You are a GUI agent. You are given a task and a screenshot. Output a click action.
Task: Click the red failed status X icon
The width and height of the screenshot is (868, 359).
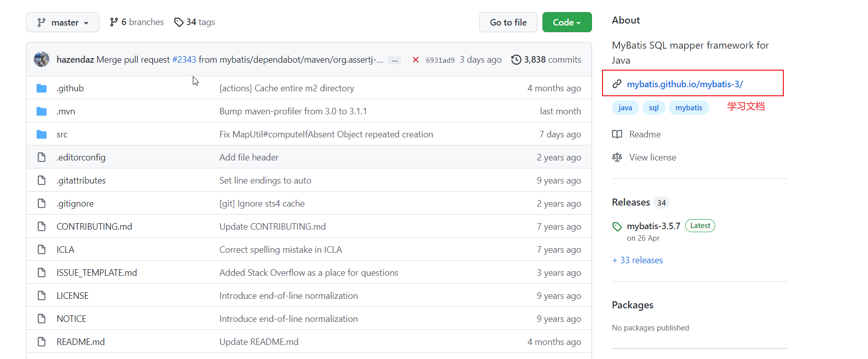coord(416,60)
